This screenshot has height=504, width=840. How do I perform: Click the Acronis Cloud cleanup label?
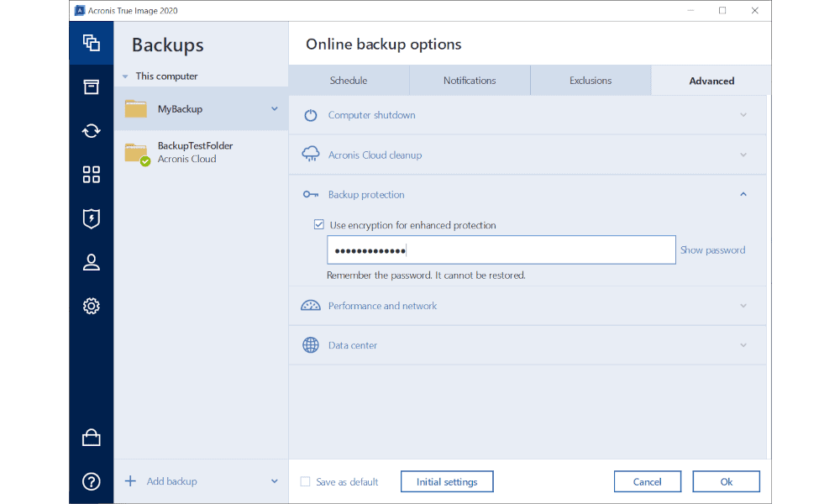point(375,155)
